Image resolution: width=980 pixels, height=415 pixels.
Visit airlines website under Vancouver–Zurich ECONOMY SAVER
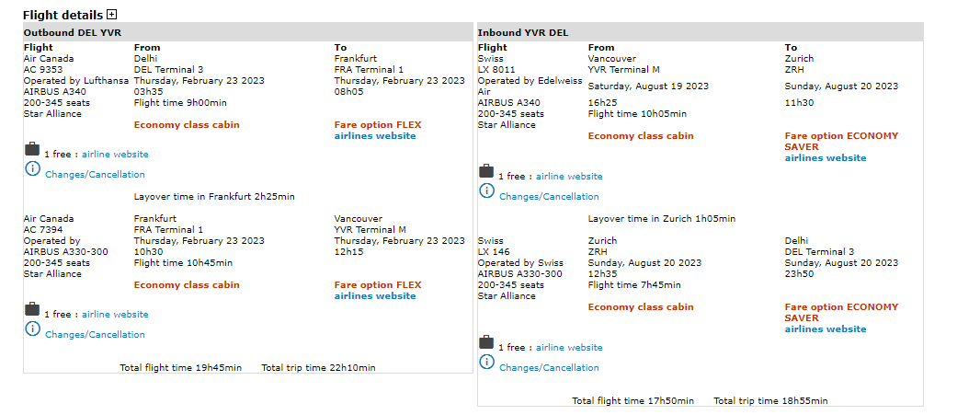826,158
